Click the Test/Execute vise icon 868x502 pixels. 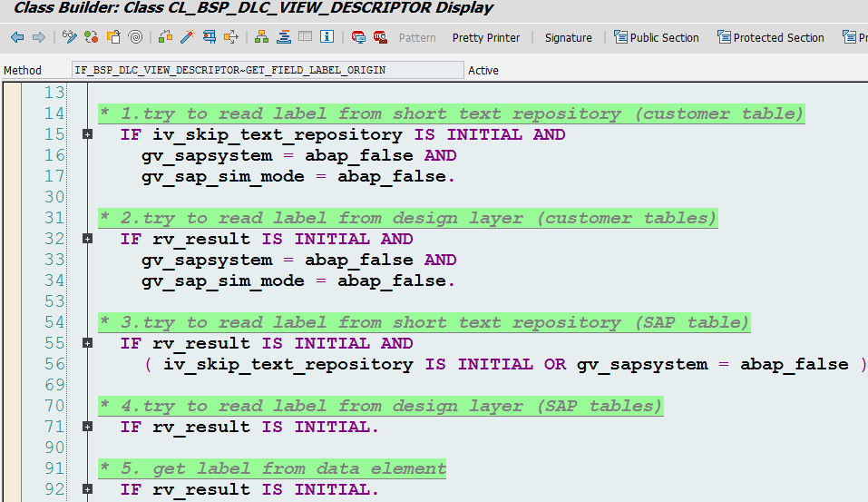(x=210, y=37)
